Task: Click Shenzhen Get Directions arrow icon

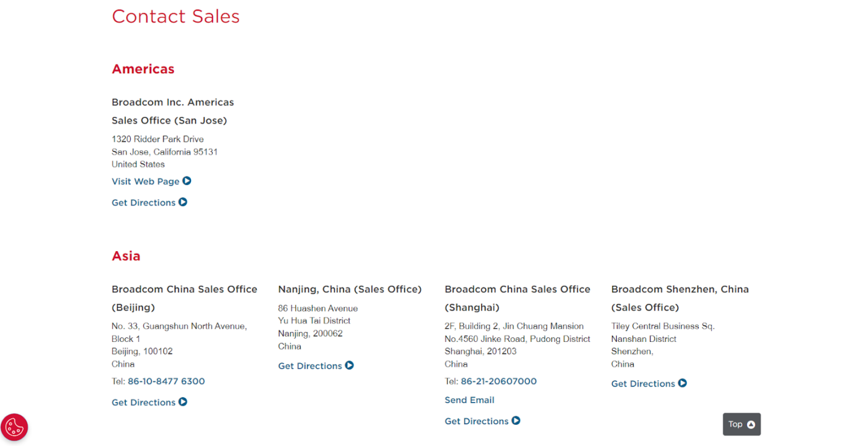Action: [683, 383]
